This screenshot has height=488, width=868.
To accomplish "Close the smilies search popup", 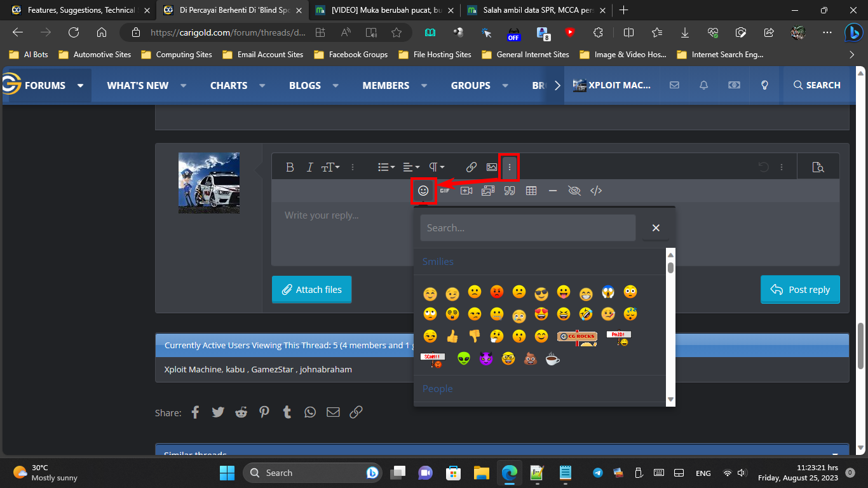I will click(656, 227).
